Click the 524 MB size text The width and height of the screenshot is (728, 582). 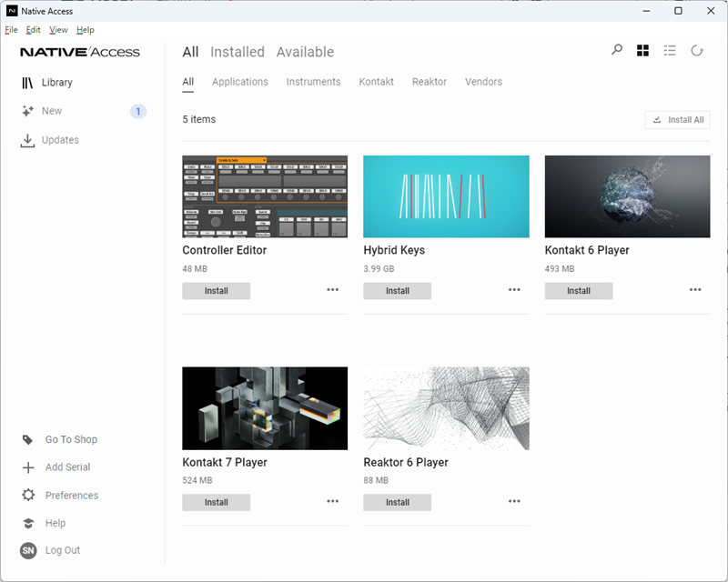(x=197, y=480)
